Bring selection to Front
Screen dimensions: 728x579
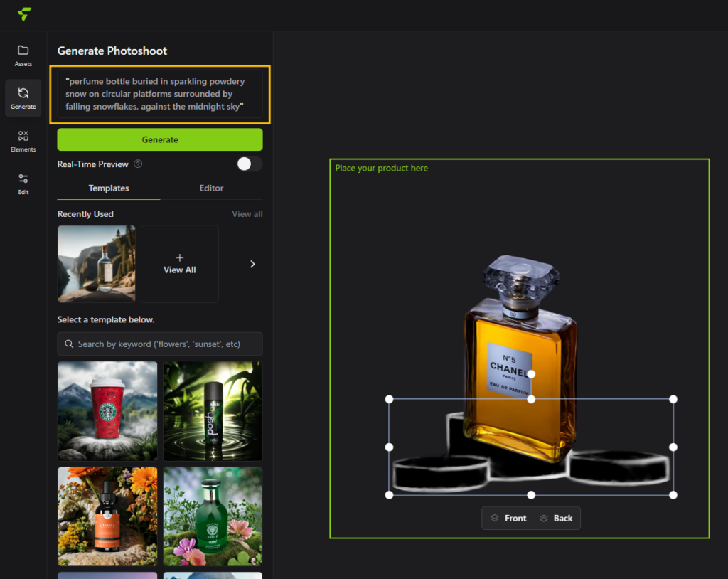509,518
